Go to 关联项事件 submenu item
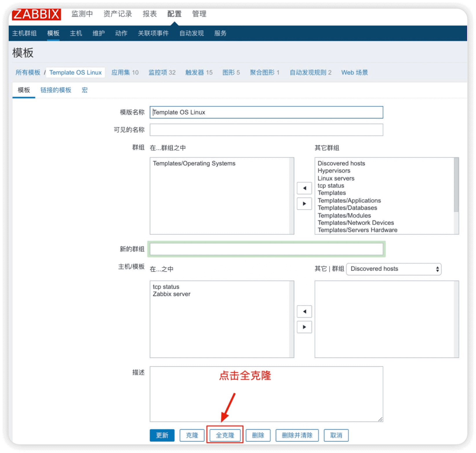This screenshot has width=476, height=453. pos(153,33)
